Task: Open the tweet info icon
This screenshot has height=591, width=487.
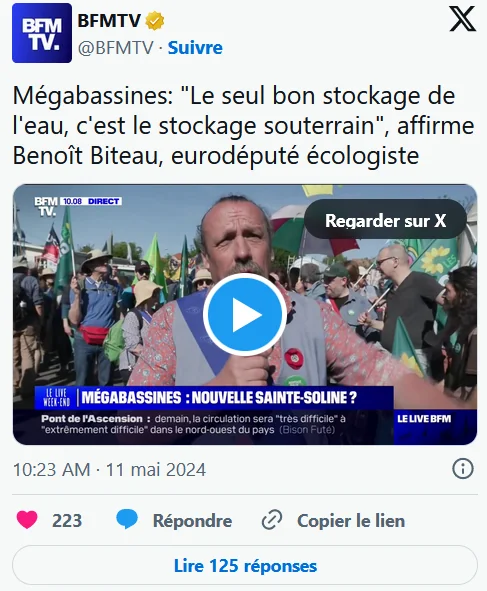Action: click(x=462, y=469)
